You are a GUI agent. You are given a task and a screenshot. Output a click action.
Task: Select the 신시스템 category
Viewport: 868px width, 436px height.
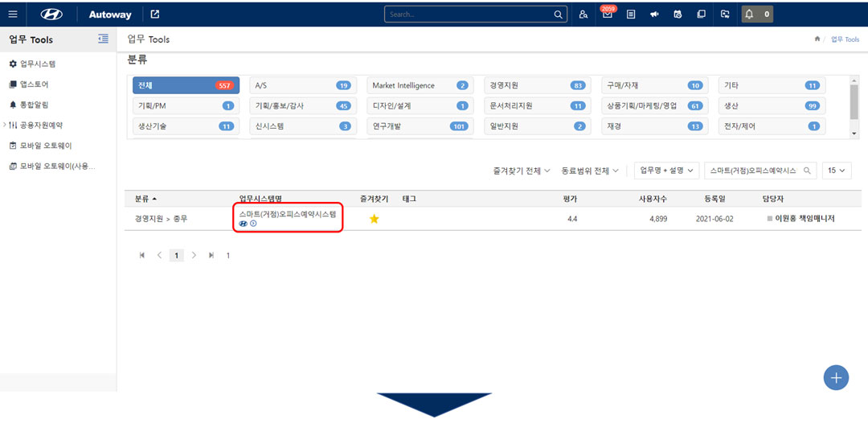[303, 126]
